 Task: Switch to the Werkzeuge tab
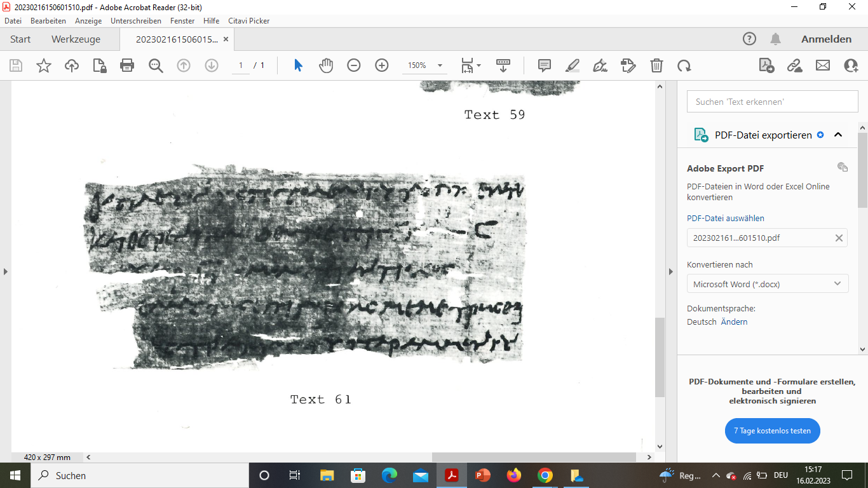coord(76,39)
